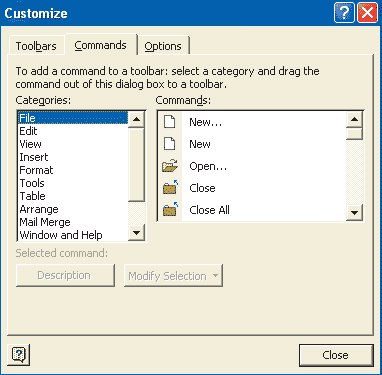
Task: Select the Close folder icon
Action: pos(170,188)
